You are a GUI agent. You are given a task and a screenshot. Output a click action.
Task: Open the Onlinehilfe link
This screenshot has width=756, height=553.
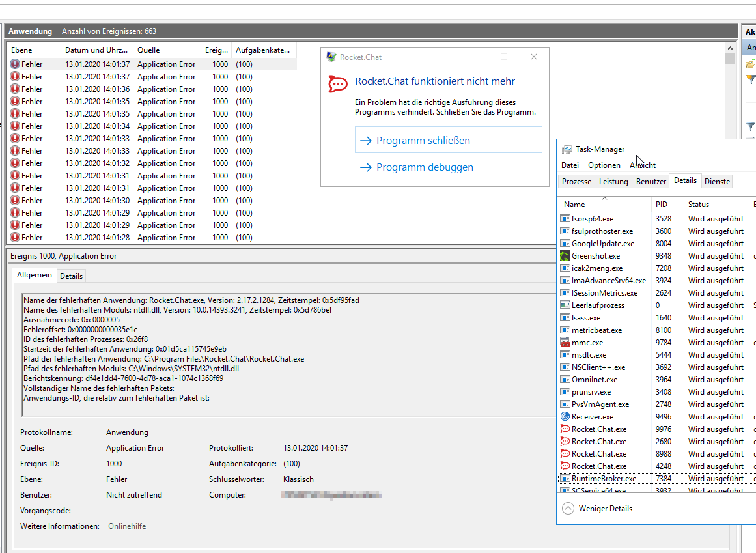127,526
